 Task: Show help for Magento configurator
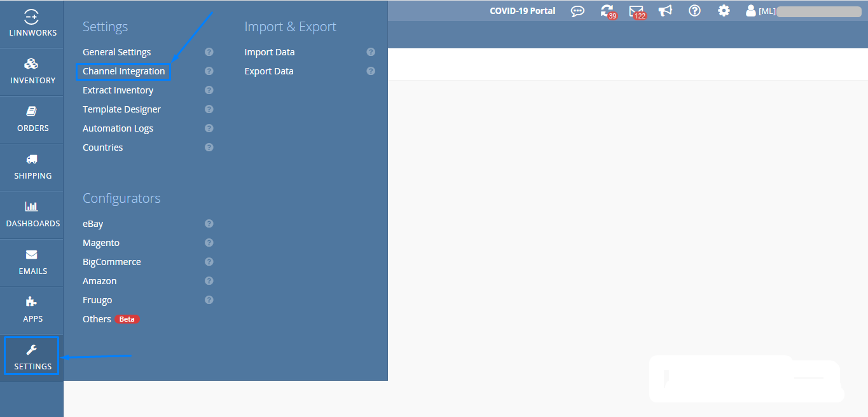coord(209,243)
